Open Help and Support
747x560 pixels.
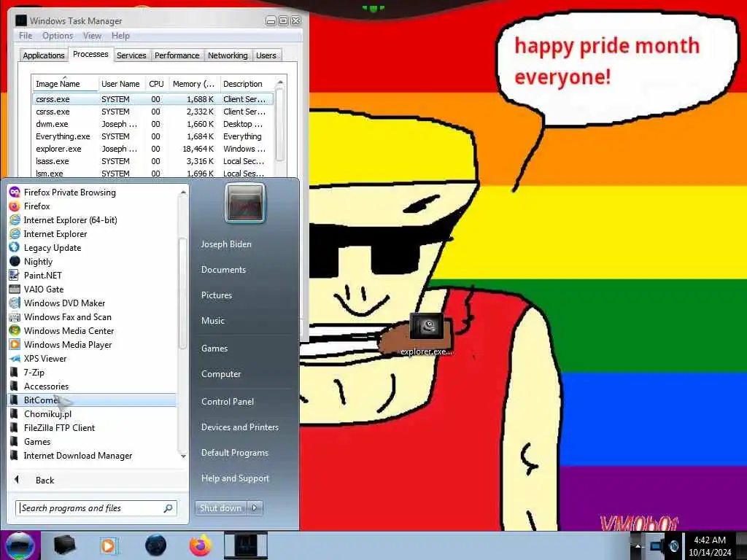(x=236, y=478)
